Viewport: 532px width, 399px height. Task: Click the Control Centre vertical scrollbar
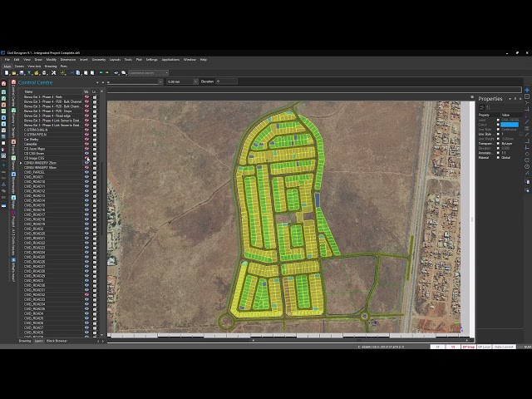pyautogui.click(x=101, y=199)
